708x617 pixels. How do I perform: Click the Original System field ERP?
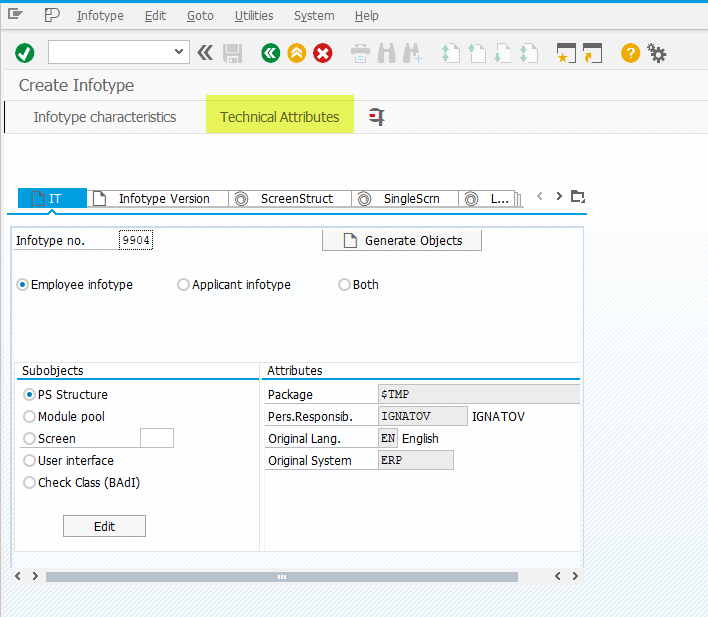pos(415,460)
